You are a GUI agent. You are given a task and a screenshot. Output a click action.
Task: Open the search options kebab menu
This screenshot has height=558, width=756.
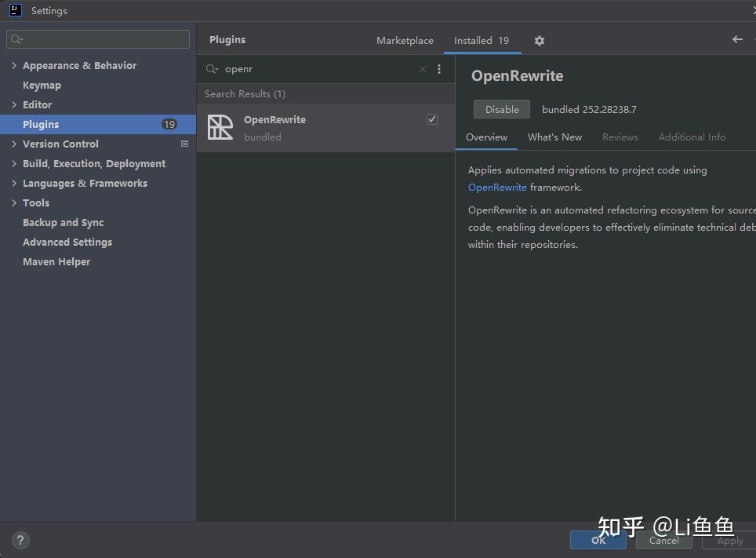(x=439, y=69)
